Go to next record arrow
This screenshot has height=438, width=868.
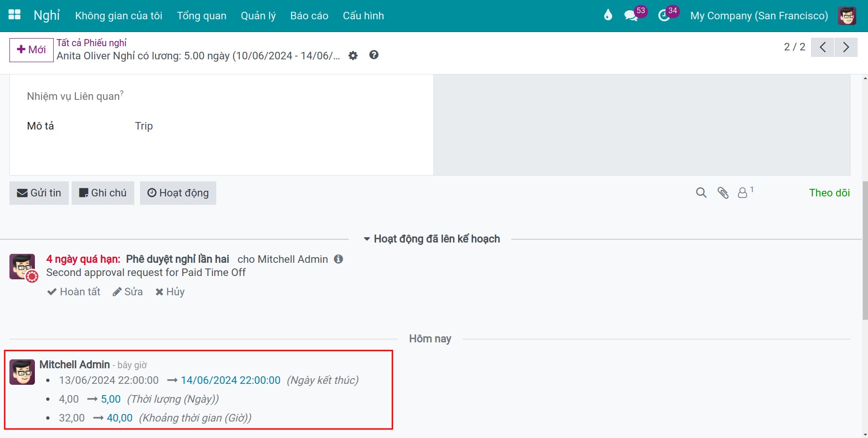(x=846, y=47)
